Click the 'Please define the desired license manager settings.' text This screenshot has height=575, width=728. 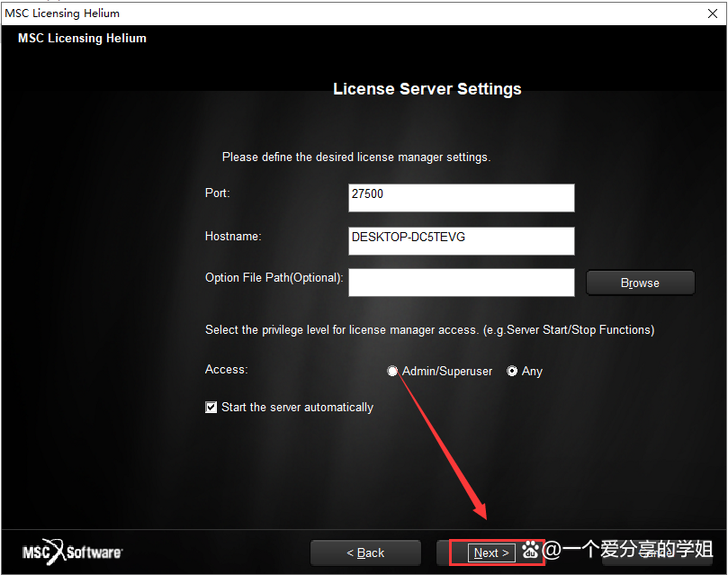[356, 157]
